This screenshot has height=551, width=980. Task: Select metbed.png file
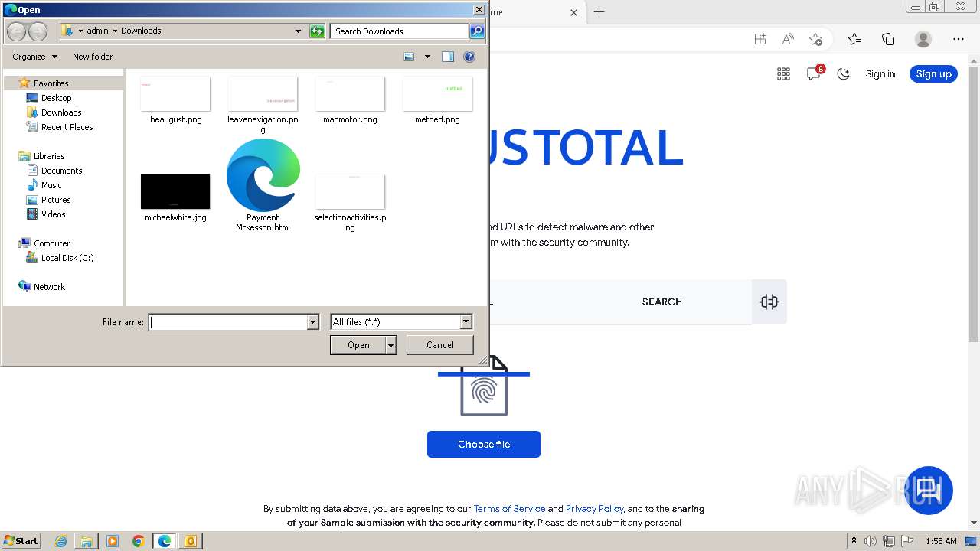point(437,100)
